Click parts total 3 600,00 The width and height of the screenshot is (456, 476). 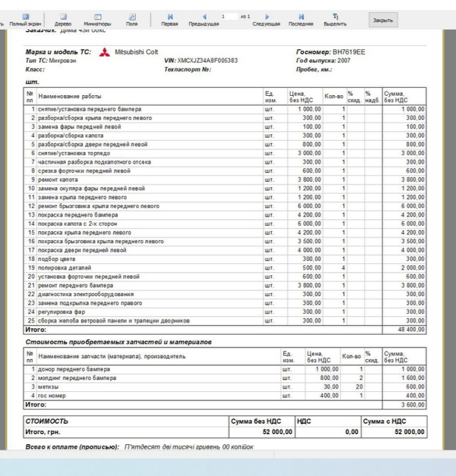click(x=413, y=405)
